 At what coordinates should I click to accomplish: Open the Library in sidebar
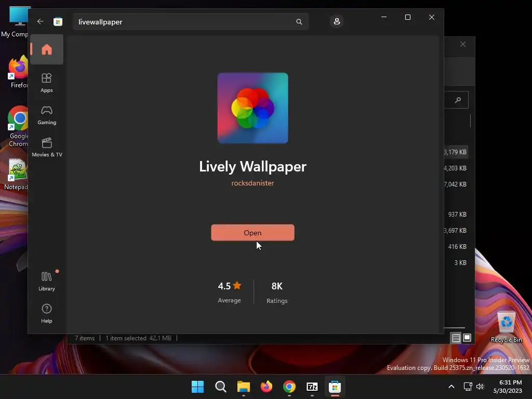(x=46, y=281)
